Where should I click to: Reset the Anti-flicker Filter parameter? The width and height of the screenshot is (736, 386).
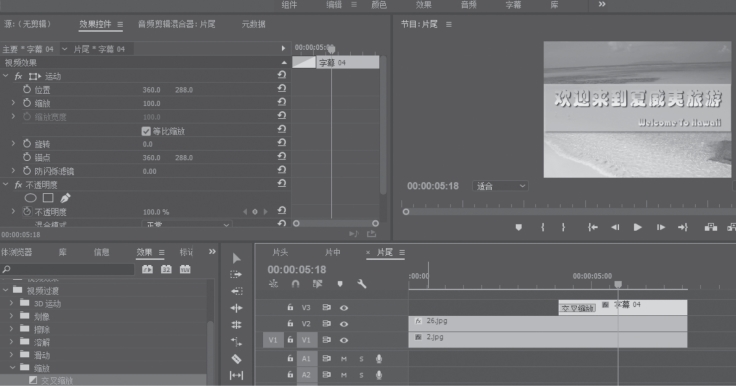(x=282, y=170)
